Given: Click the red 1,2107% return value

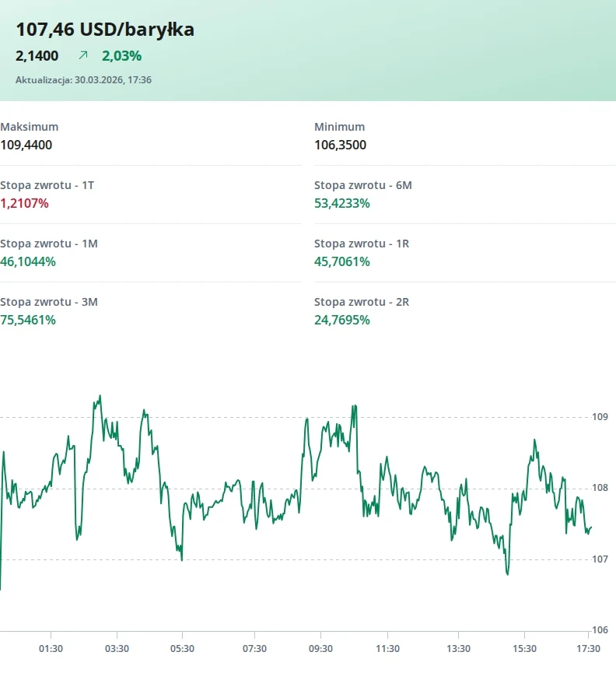Looking at the screenshot, I should point(24,203).
